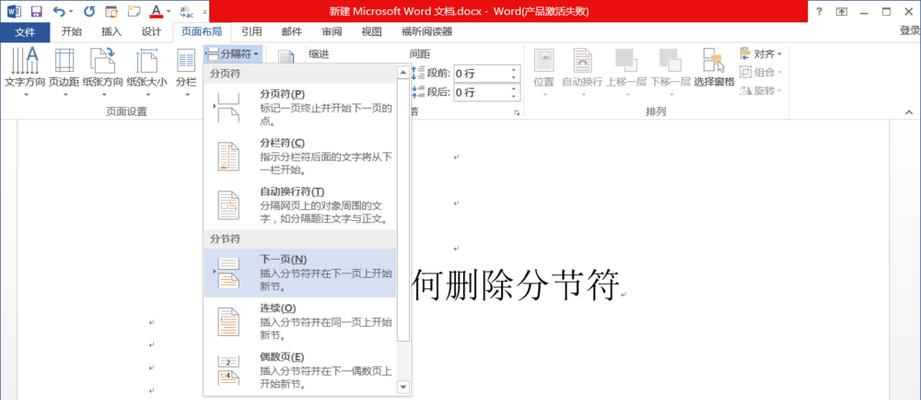Select 自动换行符(T) text wrapping break
Screen dimensions: 921x400
click(x=300, y=205)
